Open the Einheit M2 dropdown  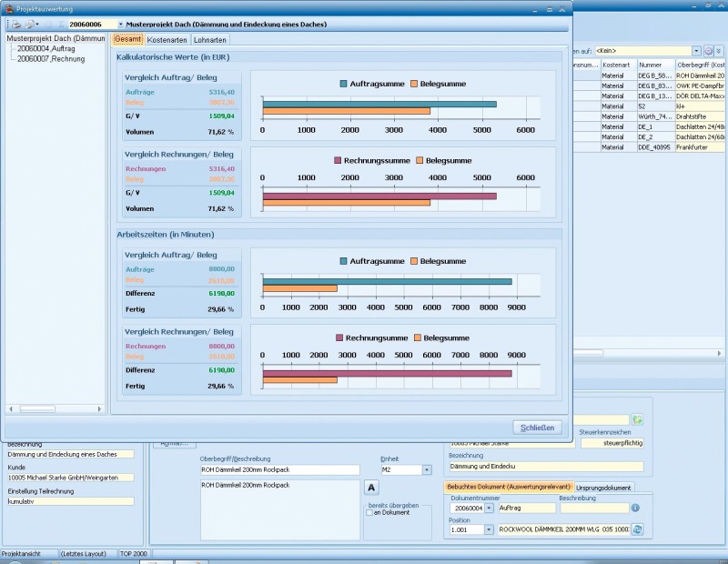click(x=427, y=469)
